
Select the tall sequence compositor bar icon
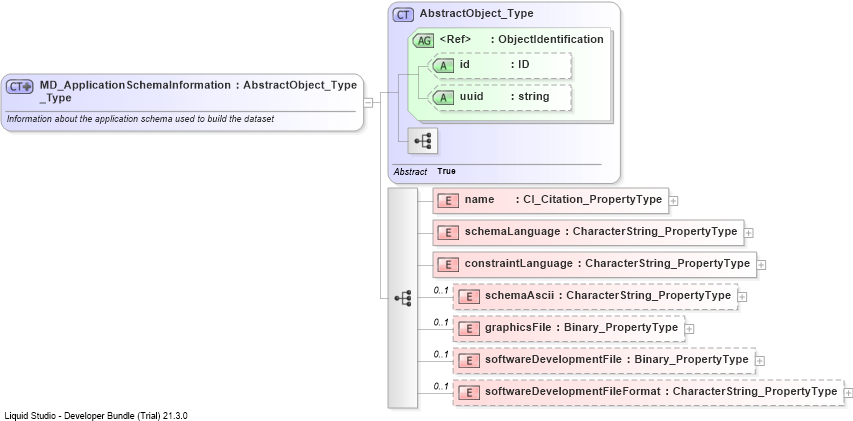coord(403,298)
